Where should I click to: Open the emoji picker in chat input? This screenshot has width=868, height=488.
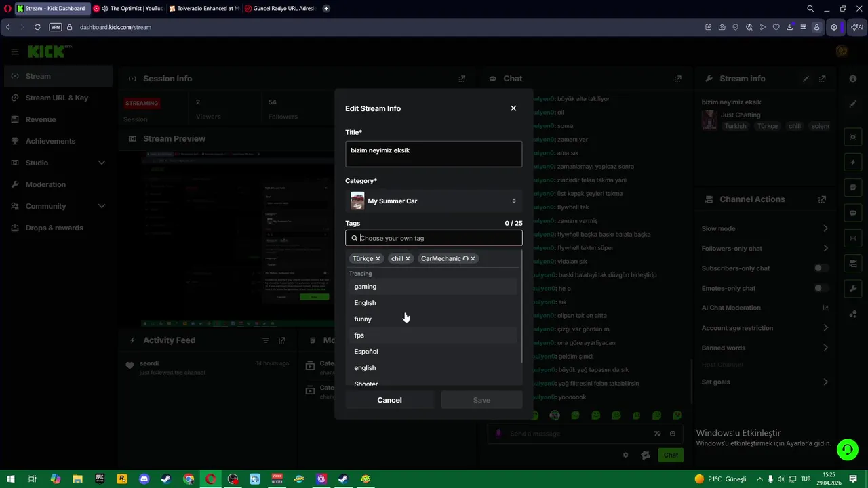(673, 434)
